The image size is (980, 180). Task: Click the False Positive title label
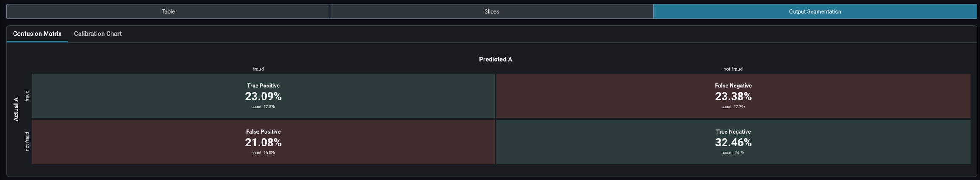tap(263, 131)
